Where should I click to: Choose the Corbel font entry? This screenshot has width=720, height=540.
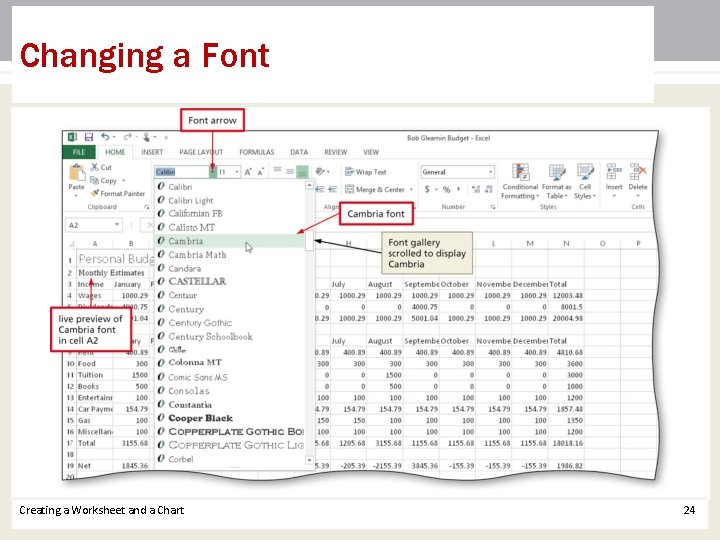click(230, 459)
